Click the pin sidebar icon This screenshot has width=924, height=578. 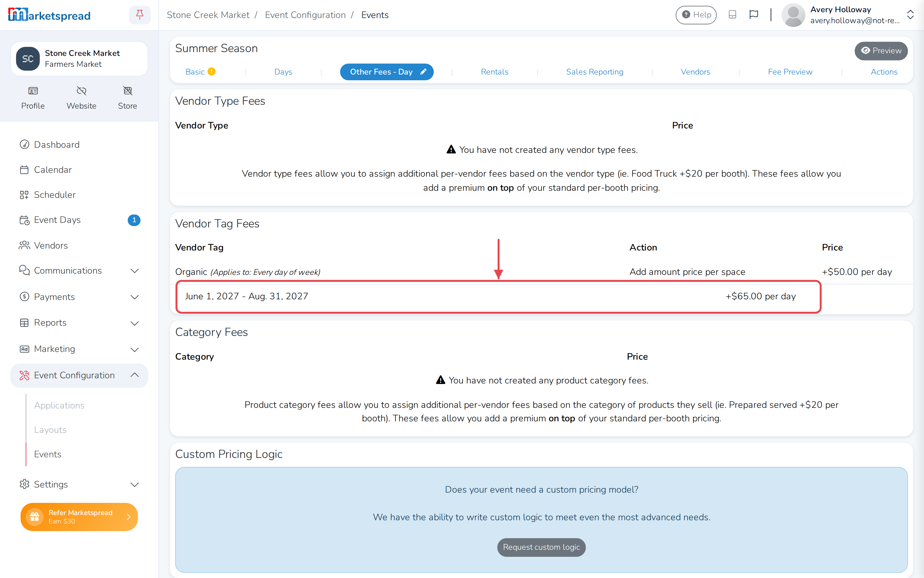pos(140,15)
